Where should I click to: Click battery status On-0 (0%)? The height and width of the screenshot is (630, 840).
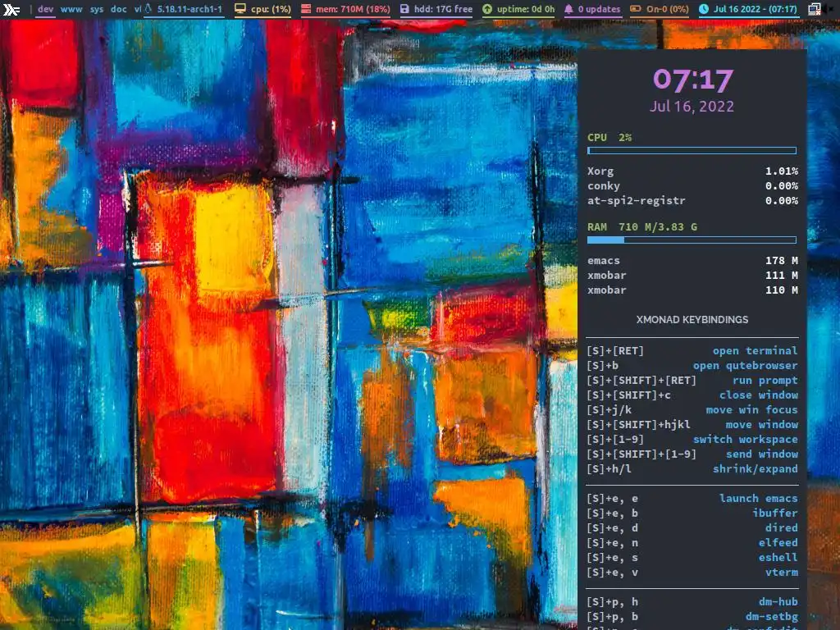pos(667,9)
